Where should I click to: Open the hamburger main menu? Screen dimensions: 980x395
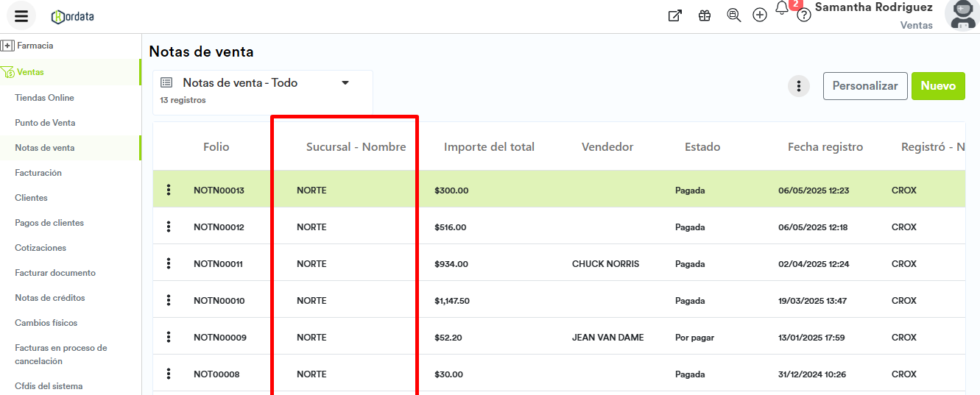(21, 15)
